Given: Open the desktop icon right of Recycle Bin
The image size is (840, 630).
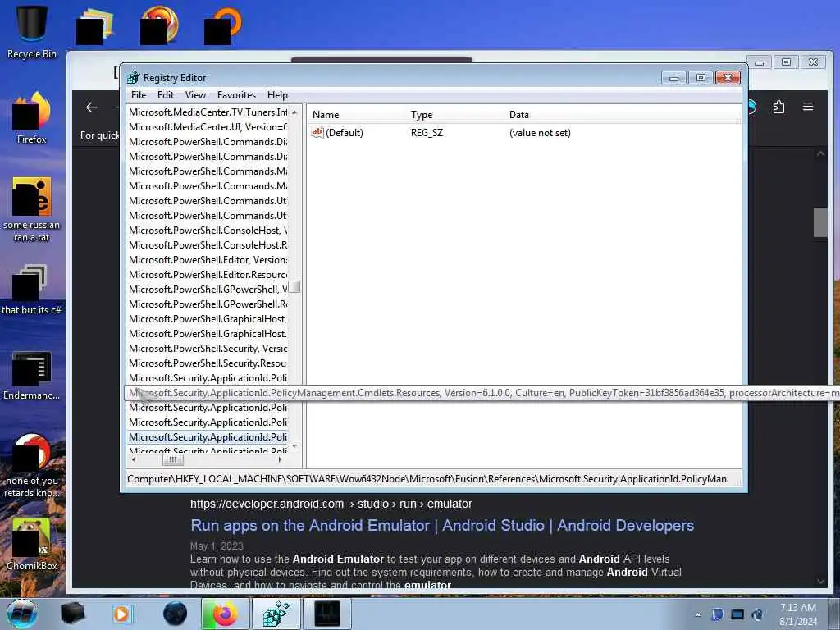Looking at the screenshot, I should pyautogui.click(x=95, y=25).
